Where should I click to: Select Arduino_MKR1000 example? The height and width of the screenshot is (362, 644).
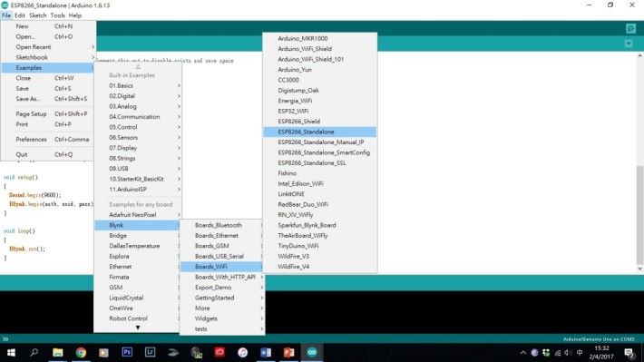319,38
